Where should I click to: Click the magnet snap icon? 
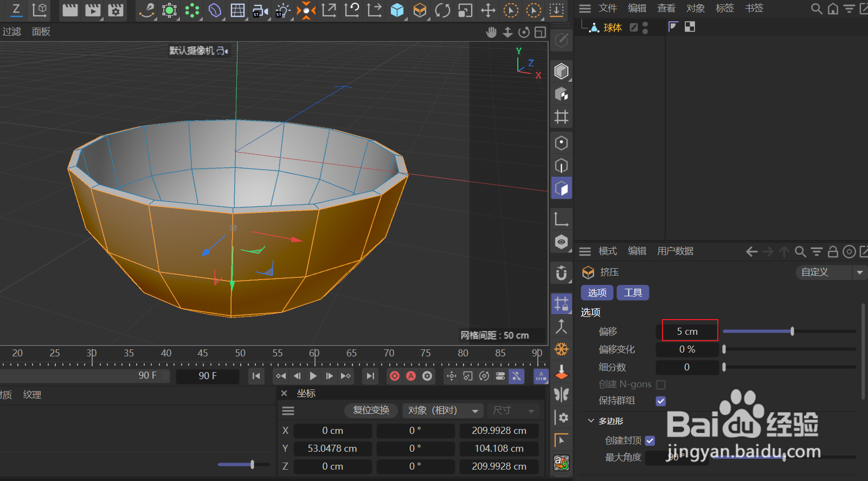(x=561, y=273)
